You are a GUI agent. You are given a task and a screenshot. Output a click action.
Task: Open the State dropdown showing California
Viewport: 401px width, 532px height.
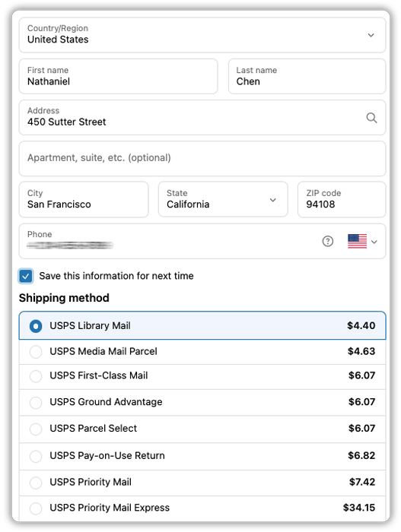(223, 199)
